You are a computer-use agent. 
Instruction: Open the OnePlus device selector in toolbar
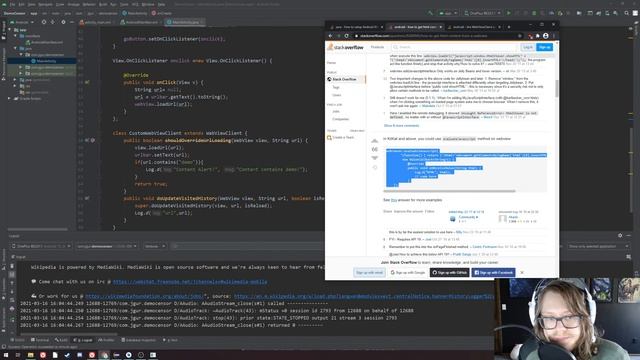click(482, 13)
